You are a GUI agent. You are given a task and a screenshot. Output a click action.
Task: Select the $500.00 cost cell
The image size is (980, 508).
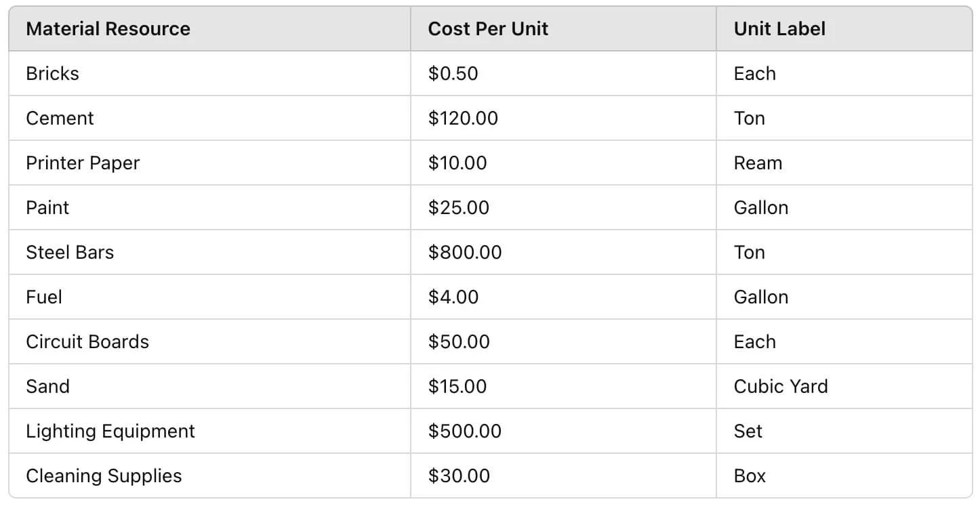coord(465,431)
